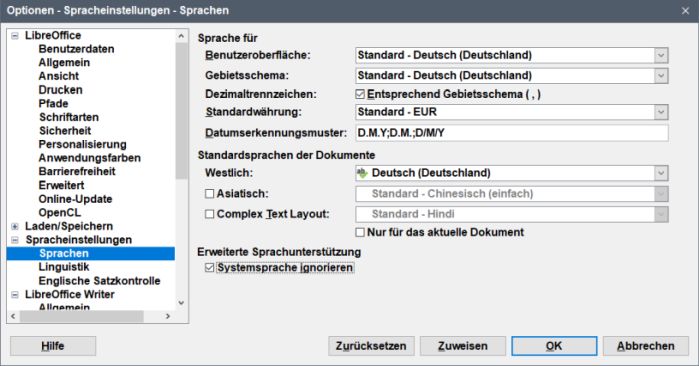Select Online-Update in the options tree
The image size is (699, 366).
75,199
